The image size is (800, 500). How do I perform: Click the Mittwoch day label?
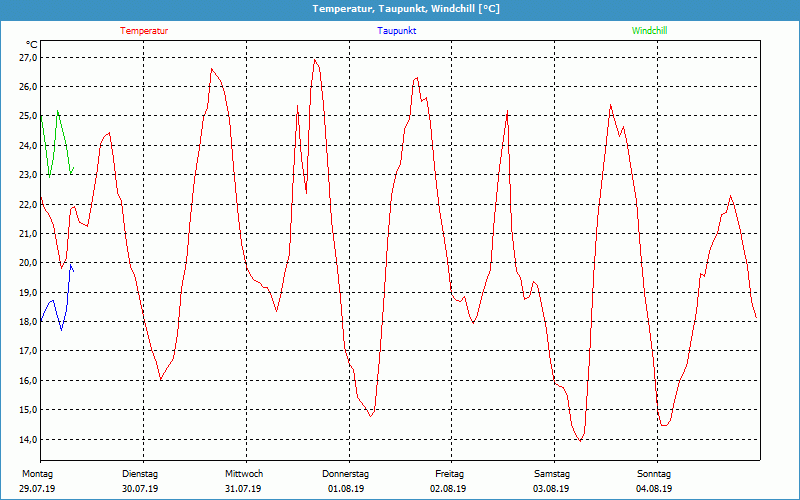point(244,474)
